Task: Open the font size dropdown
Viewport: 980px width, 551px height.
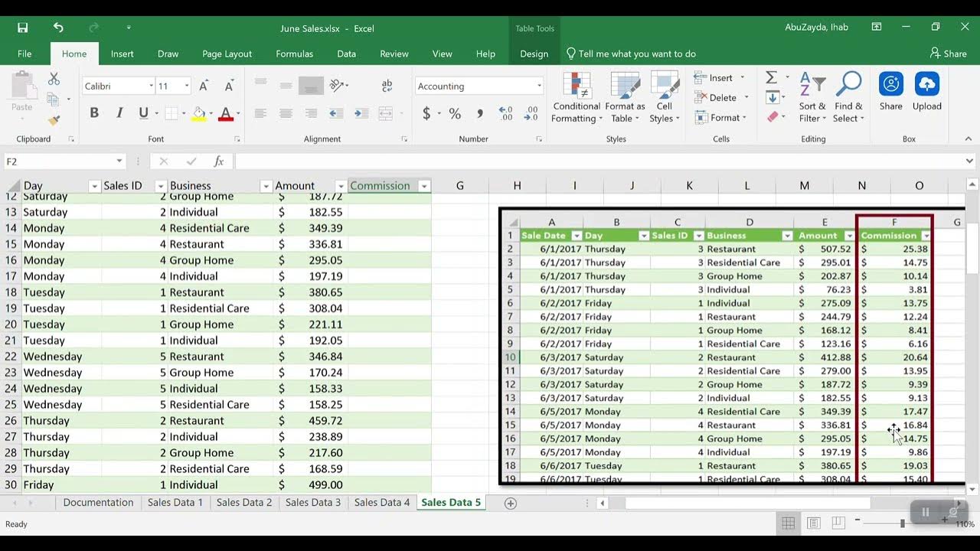Action: pos(186,86)
